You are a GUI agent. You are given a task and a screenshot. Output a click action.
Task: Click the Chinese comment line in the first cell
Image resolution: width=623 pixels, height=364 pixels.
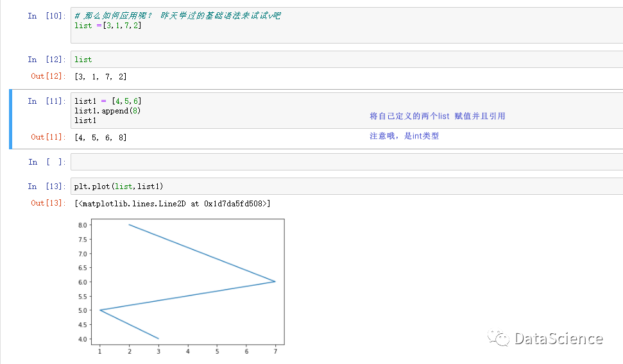pyautogui.click(x=177, y=15)
